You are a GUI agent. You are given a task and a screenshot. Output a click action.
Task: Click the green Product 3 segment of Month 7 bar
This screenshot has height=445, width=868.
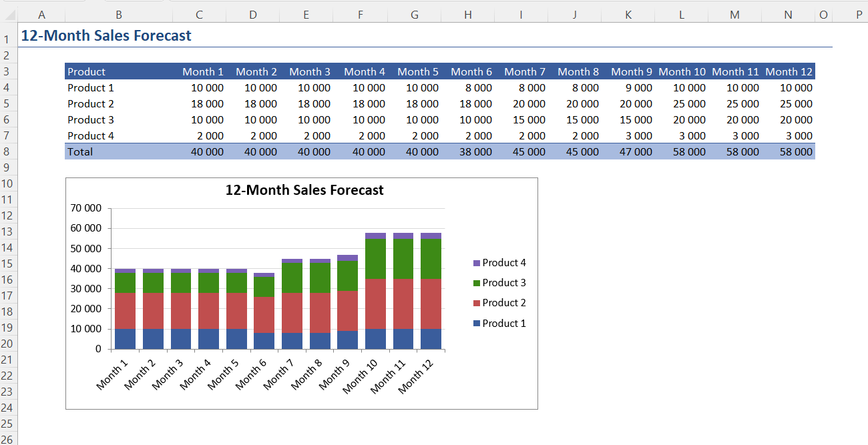tap(292, 278)
